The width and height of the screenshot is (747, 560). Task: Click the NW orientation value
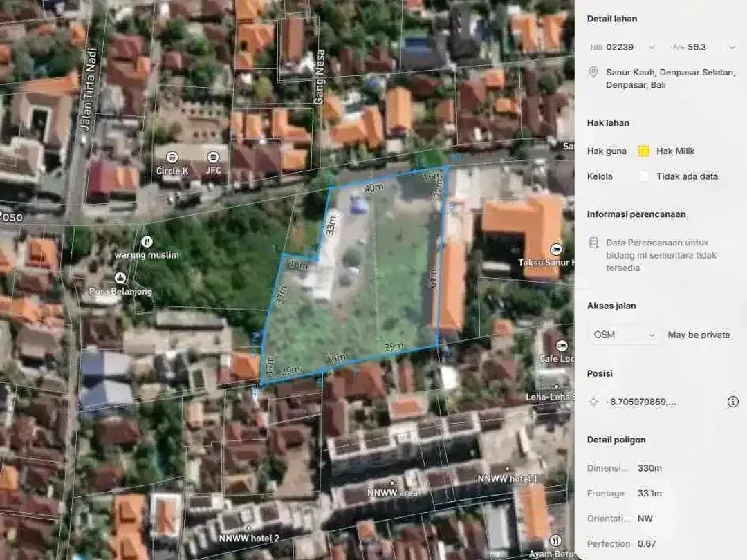point(645,519)
